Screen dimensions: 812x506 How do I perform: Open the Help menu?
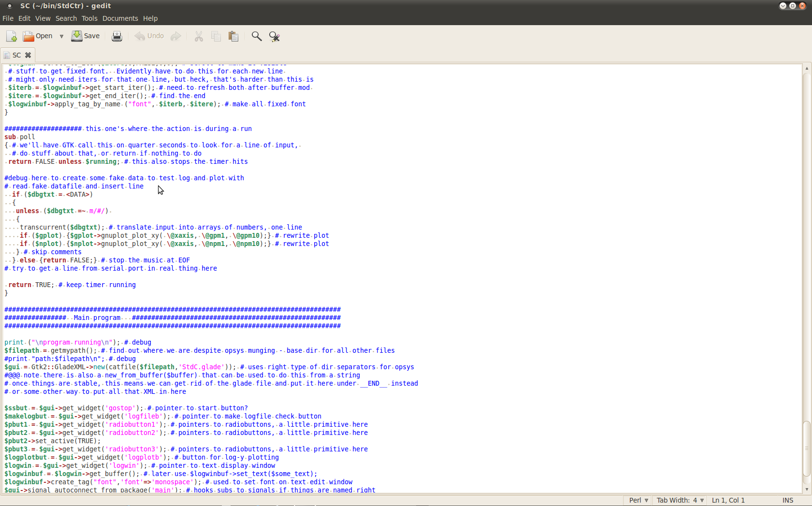150,18
